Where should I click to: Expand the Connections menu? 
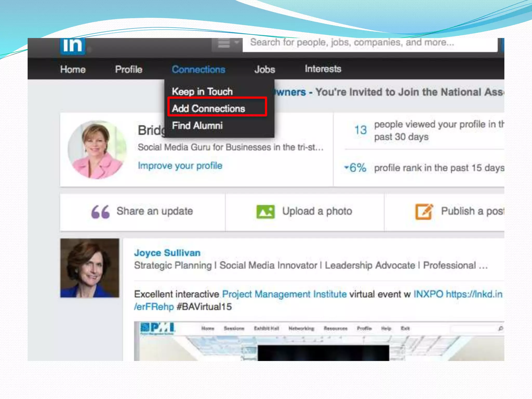tap(198, 69)
